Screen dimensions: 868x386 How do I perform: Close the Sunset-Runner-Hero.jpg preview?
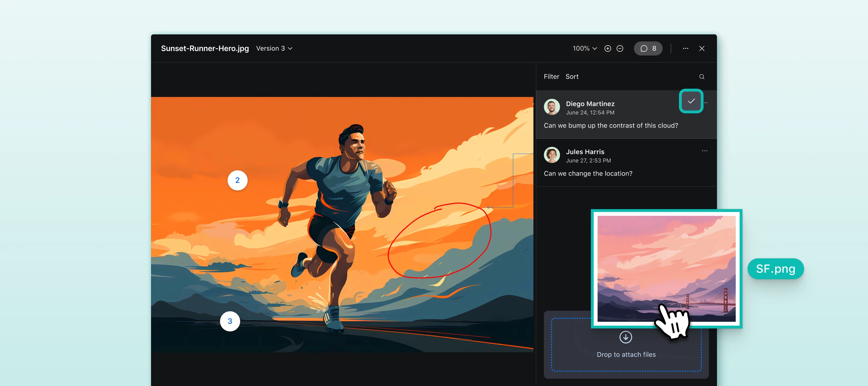tap(702, 49)
